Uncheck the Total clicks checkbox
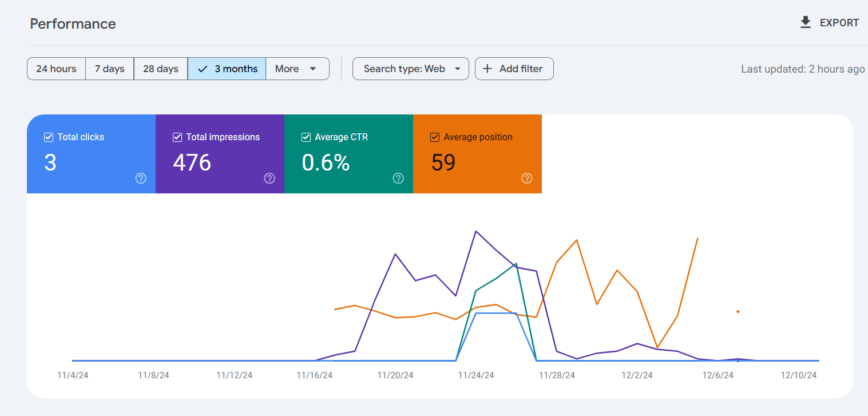Screen dimensions: 868x416 click(49, 137)
